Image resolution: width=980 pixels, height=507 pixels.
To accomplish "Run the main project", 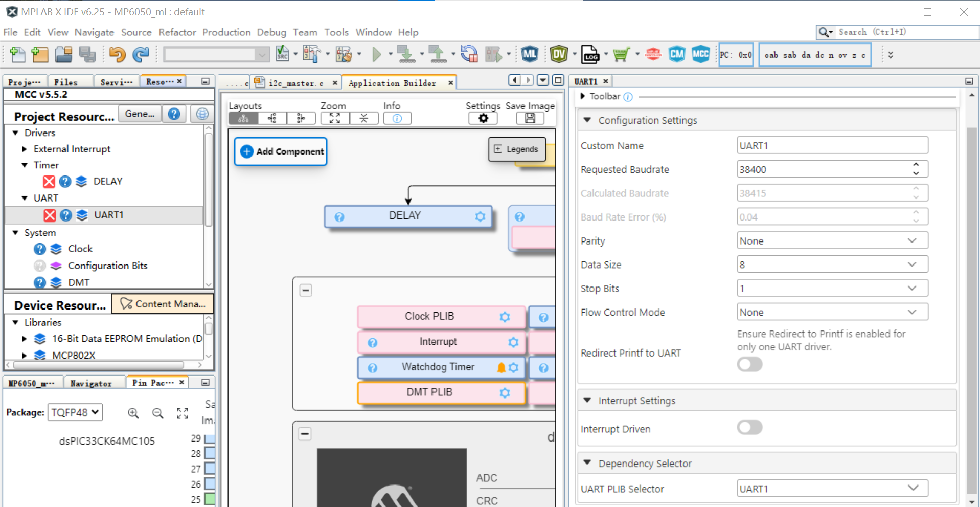I will click(377, 54).
